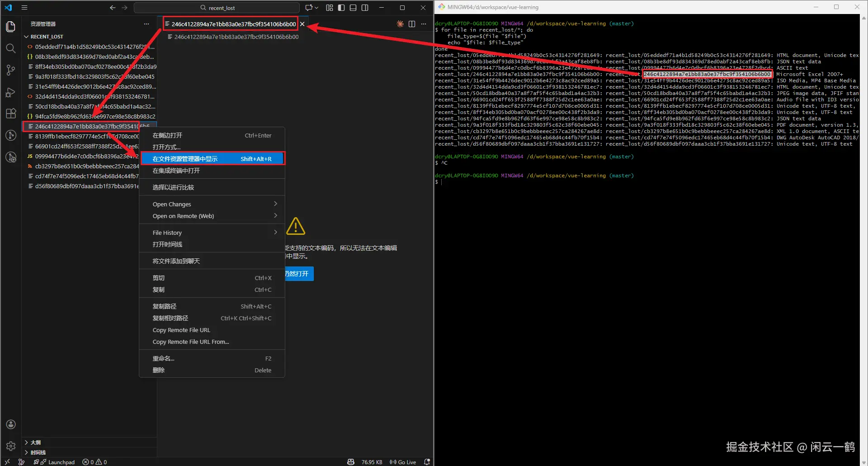Click the 76.95 KB file size in status bar

(x=372, y=462)
